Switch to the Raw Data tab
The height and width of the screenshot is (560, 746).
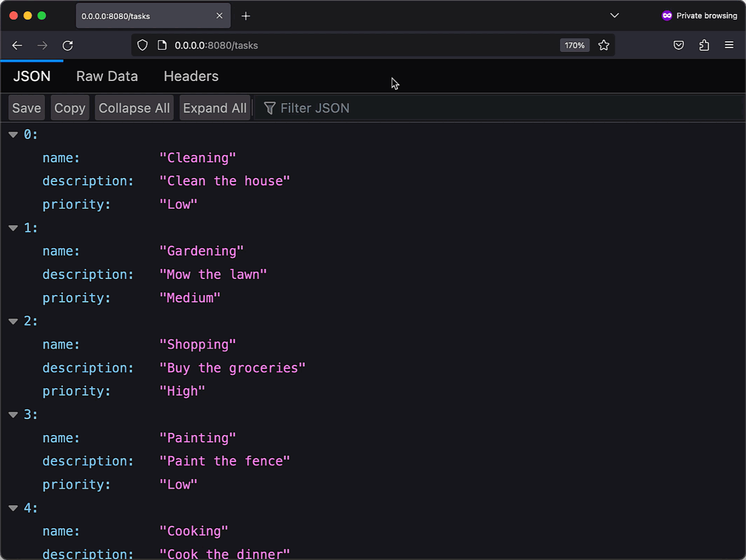[107, 76]
